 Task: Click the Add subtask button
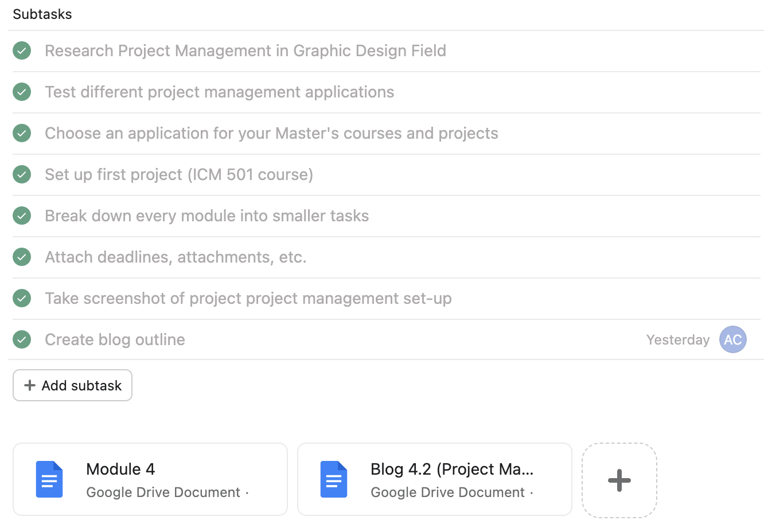pos(72,385)
